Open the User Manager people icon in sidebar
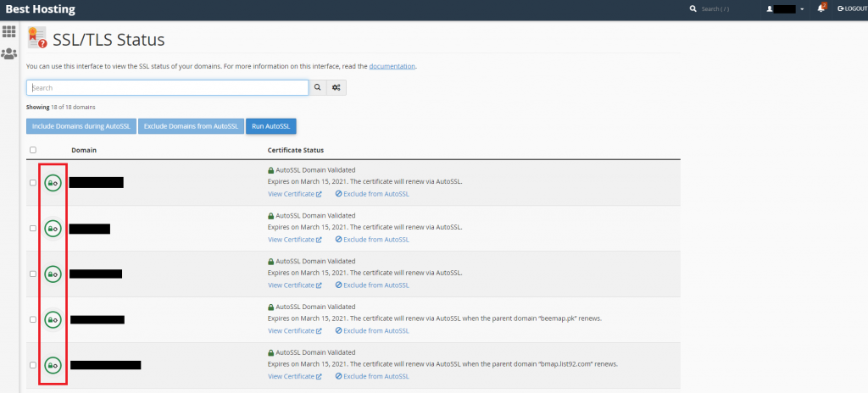This screenshot has width=868, height=393. click(8, 53)
